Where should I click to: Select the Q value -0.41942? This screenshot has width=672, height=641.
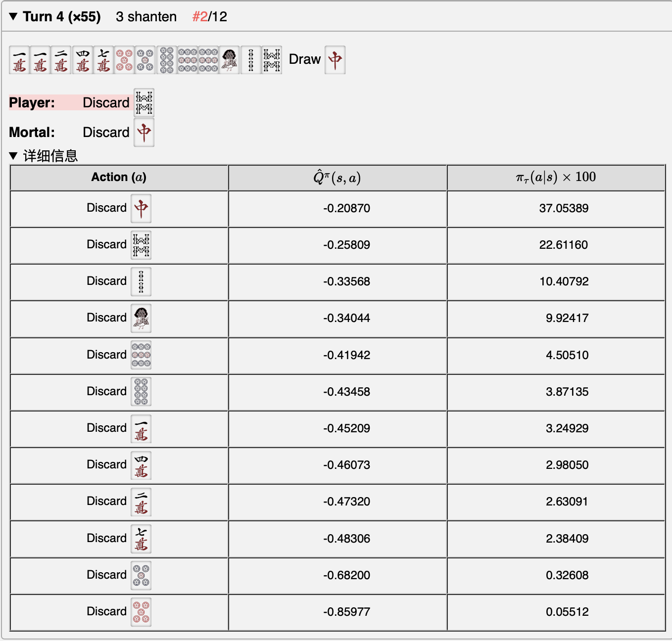(346, 355)
